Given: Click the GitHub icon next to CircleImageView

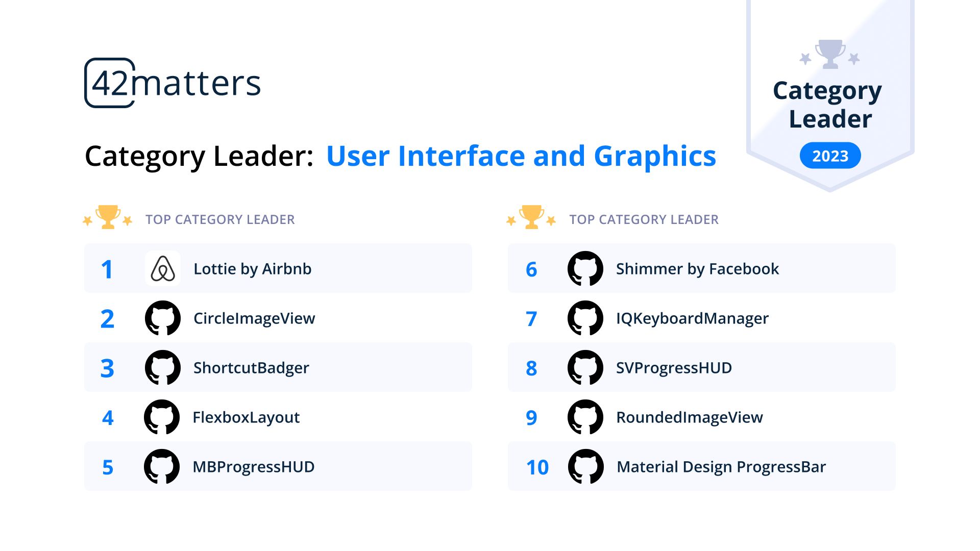Looking at the screenshot, I should [x=163, y=318].
